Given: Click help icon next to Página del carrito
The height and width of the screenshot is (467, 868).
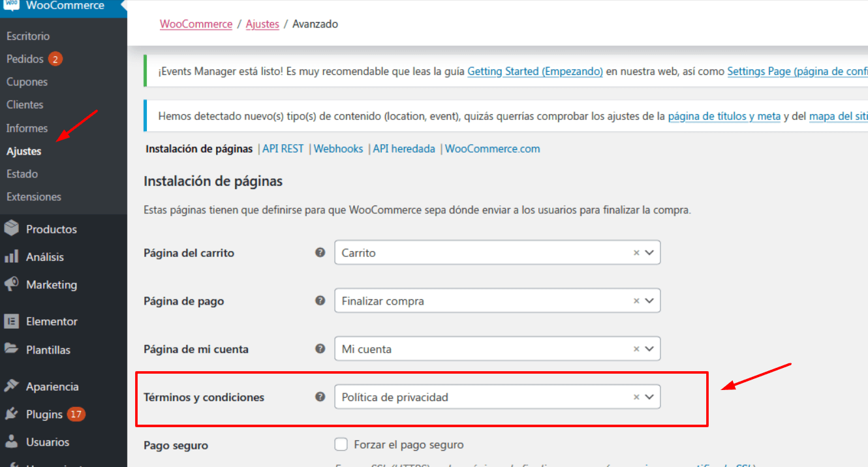Looking at the screenshot, I should pyautogui.click(x=320, y=252).
